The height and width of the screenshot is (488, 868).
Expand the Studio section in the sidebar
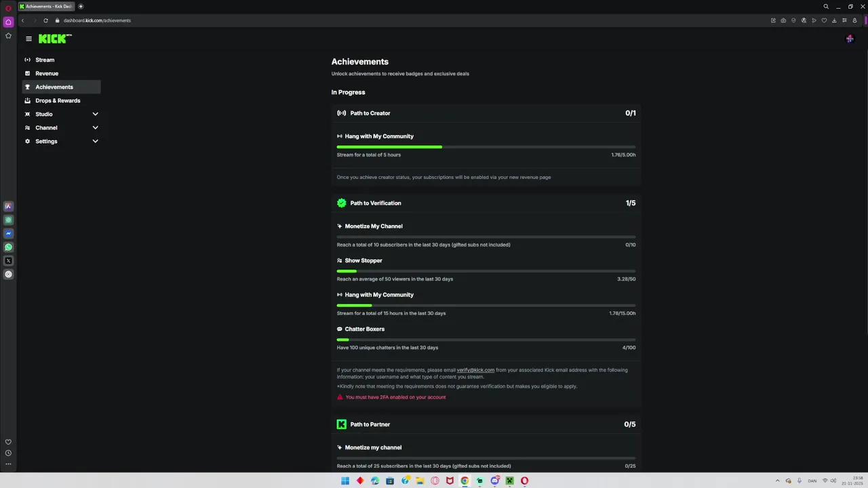[61, 114]
